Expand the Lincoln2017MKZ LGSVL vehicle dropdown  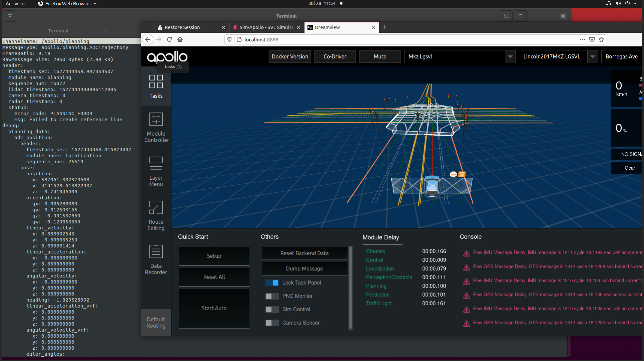pos(558,56)
